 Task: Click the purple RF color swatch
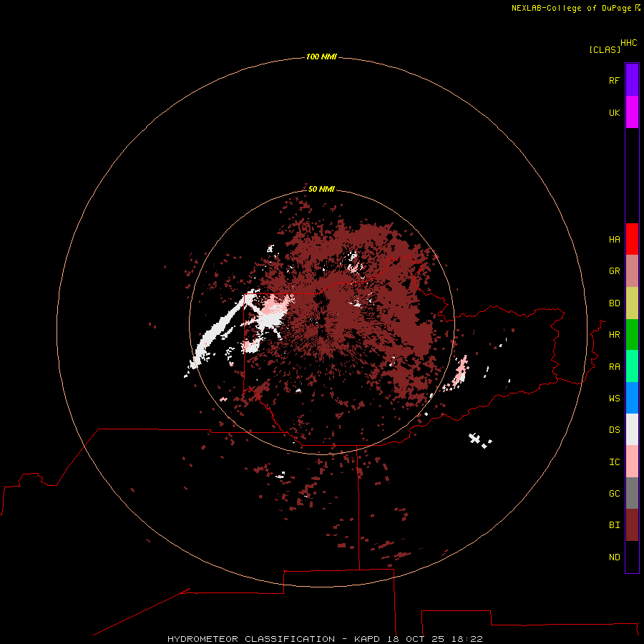click(632, 80)
